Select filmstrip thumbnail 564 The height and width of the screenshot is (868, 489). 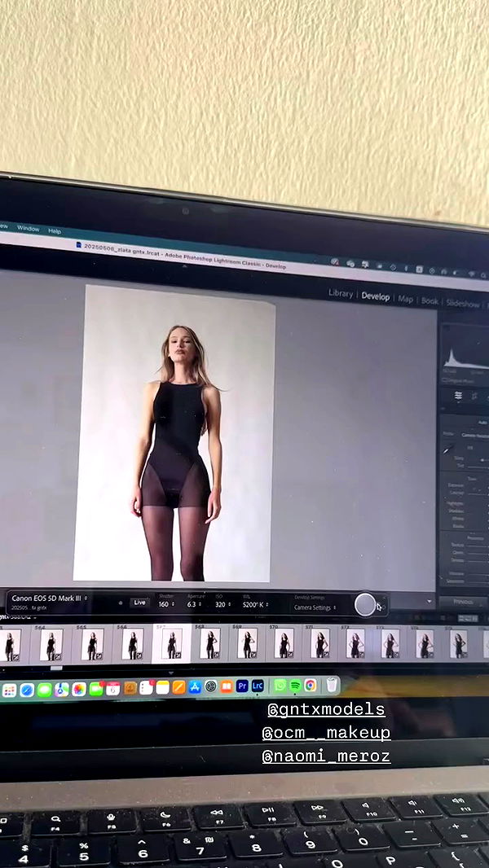click(51, 645)
